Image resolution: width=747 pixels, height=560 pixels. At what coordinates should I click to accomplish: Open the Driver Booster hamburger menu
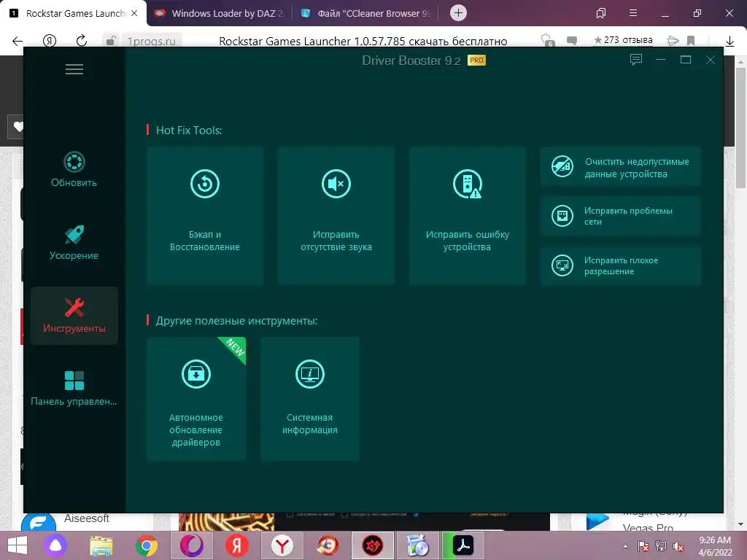pyautogui.click(x=74, y=69)
